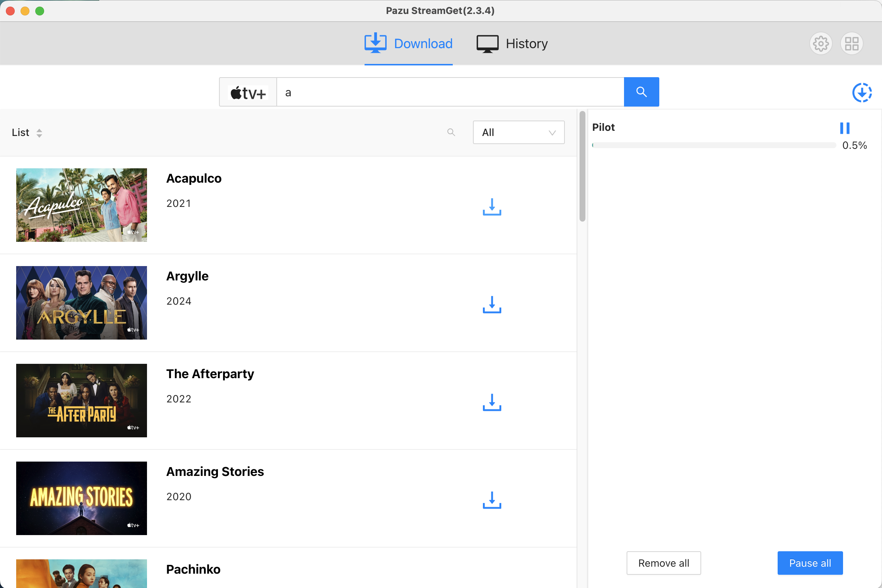Click the 2020 year under Amazing Stories
882x588 pixels.
(179, 496)
